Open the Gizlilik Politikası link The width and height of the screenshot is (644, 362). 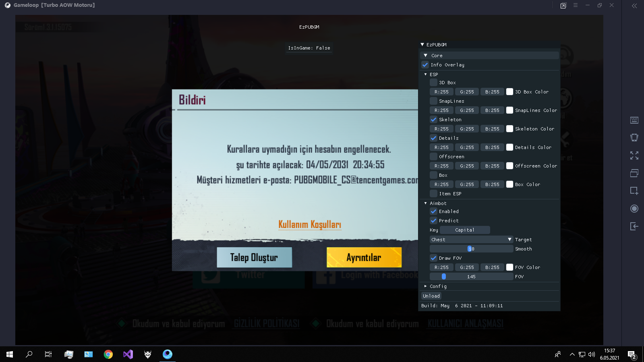pyautogui.click(x=267, y=324)
